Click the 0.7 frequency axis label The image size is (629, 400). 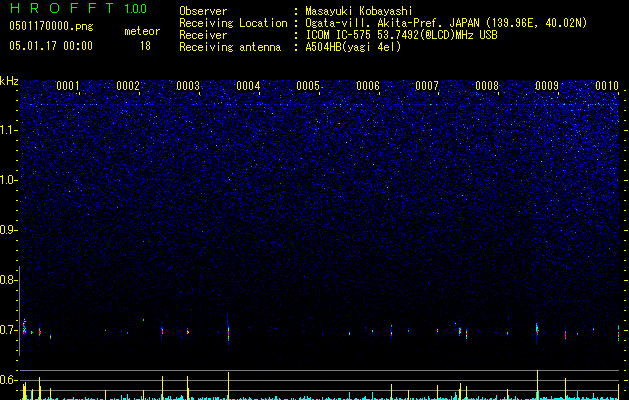point(8,330)
